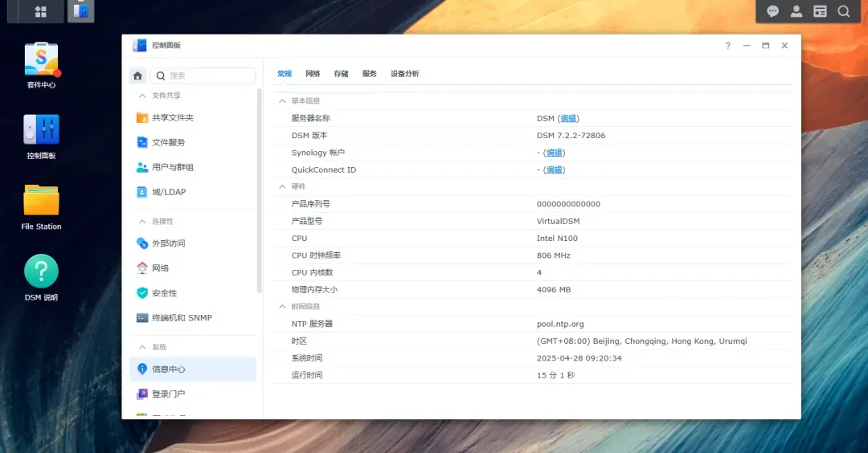Open DSM Help desktop icon

click(x=41, y=277)
